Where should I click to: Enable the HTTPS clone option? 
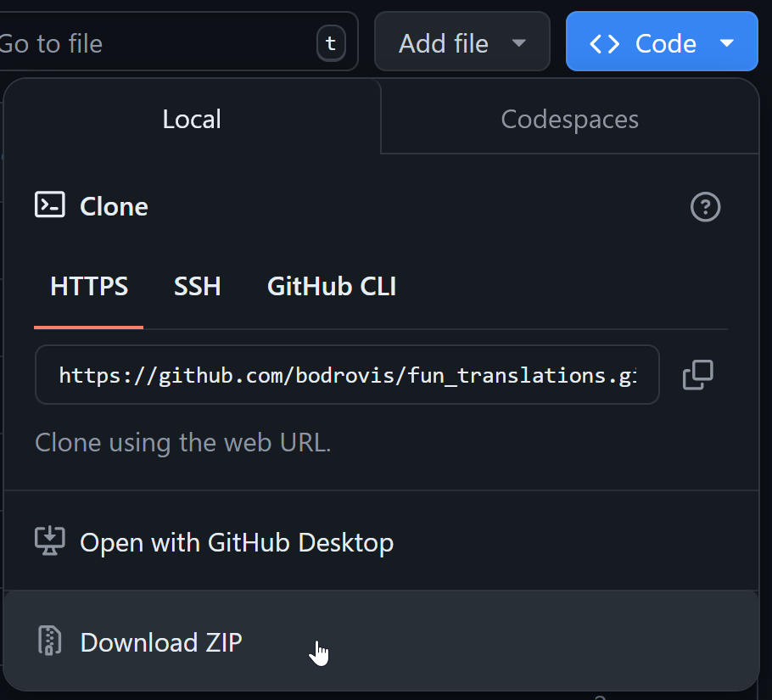[88, 286]
